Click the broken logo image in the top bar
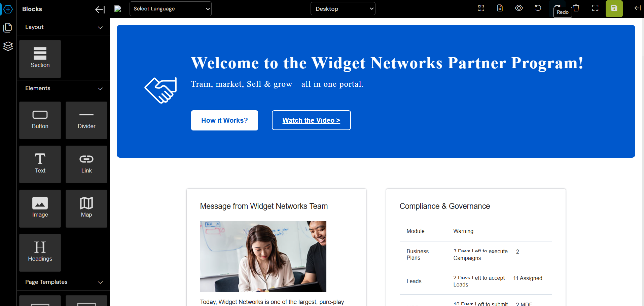This screenshot has width=644, height=306. click(118, 9)
